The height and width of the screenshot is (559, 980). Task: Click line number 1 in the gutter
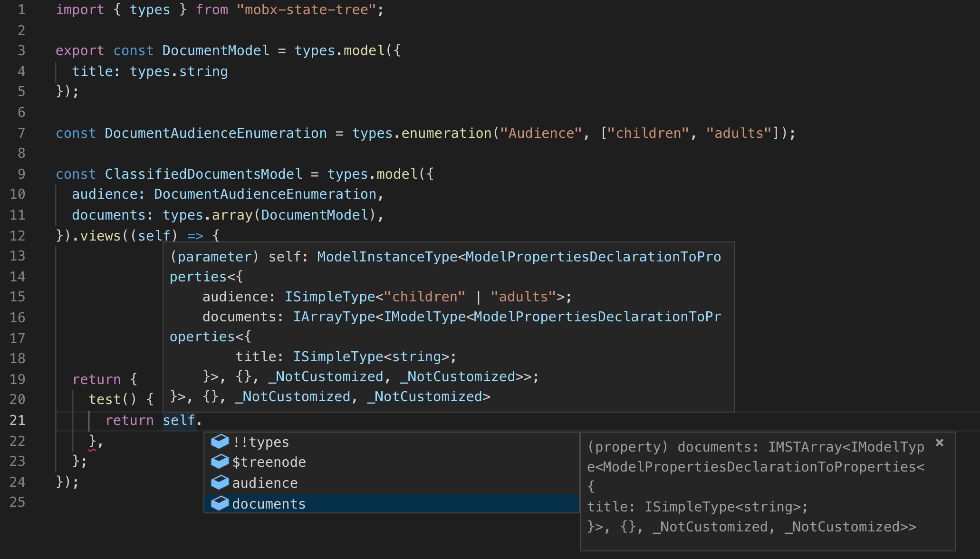pos(21,10)
